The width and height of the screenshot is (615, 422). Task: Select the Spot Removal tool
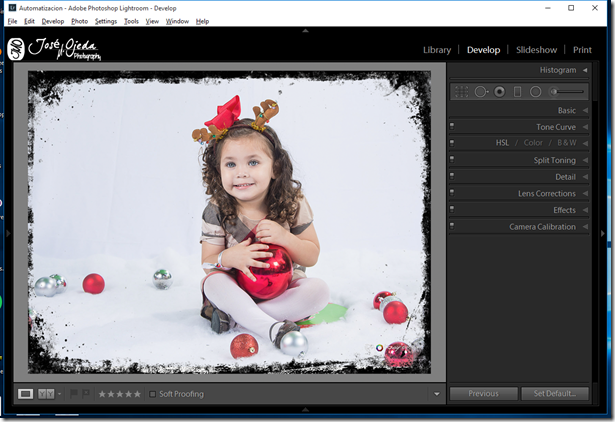click(481, 92)
